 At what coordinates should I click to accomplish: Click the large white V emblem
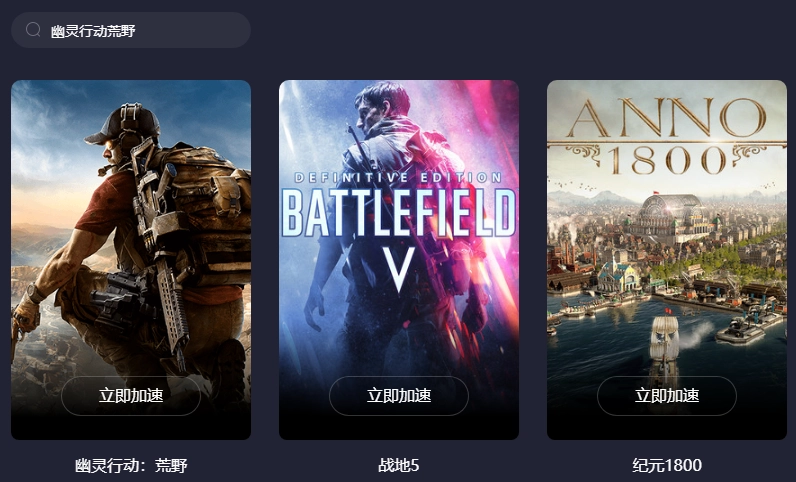(x=399, y=270)
